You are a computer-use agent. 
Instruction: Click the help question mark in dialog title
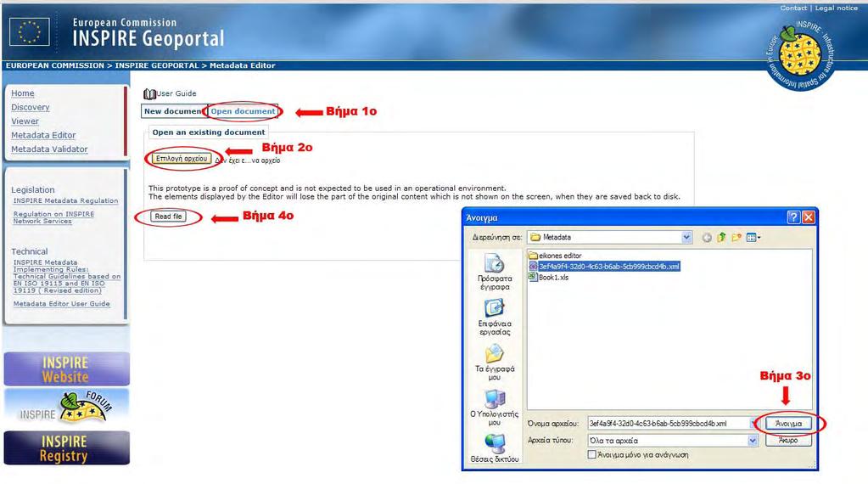click(x=793, y=217)
